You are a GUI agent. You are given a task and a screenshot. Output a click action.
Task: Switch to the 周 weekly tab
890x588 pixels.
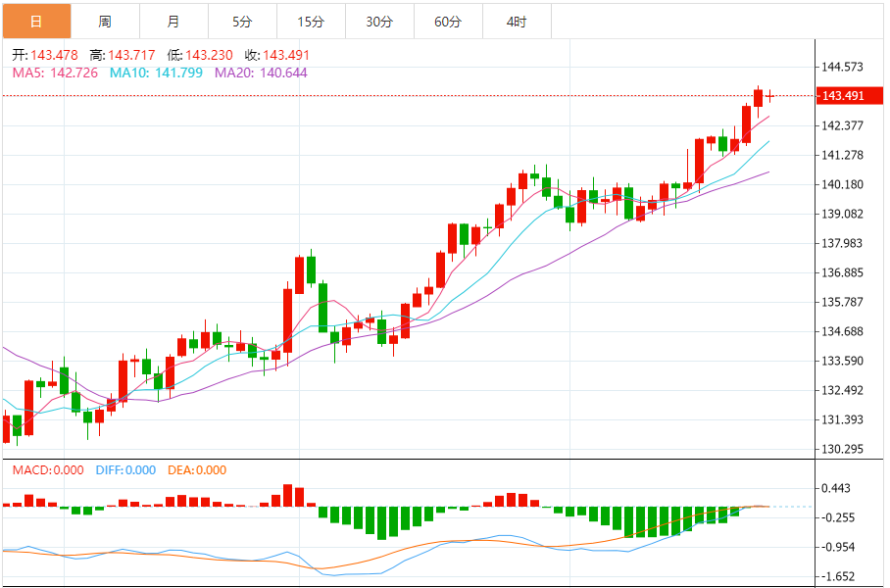click(105, 21)
